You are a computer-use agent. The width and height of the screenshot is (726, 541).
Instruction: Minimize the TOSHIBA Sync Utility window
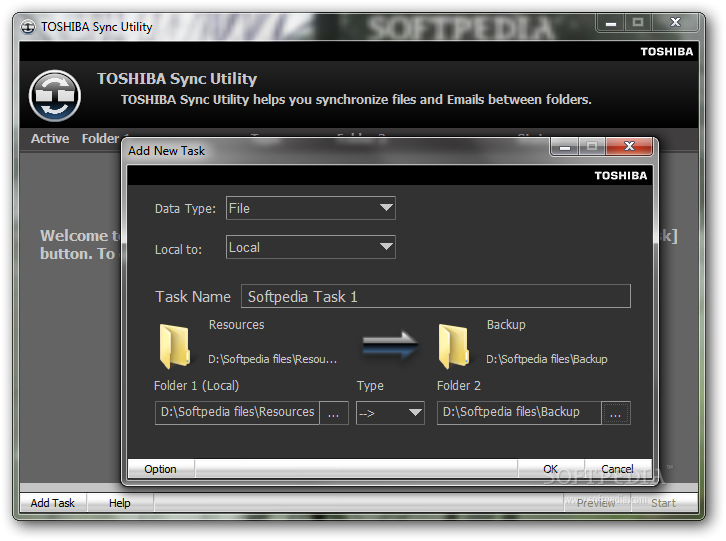pos(611,23)
